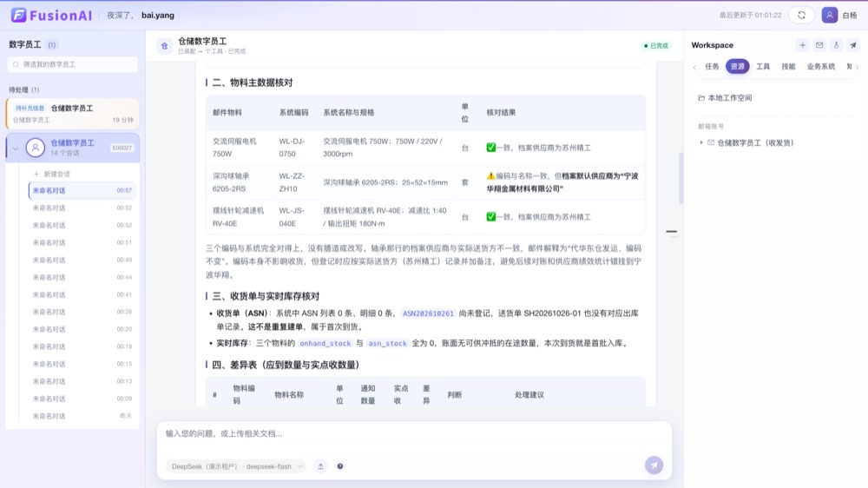Click heading 四、差异表（应到数量与实点收数量）
This screenshot has height=488, width=868.
tap(286, 365)
